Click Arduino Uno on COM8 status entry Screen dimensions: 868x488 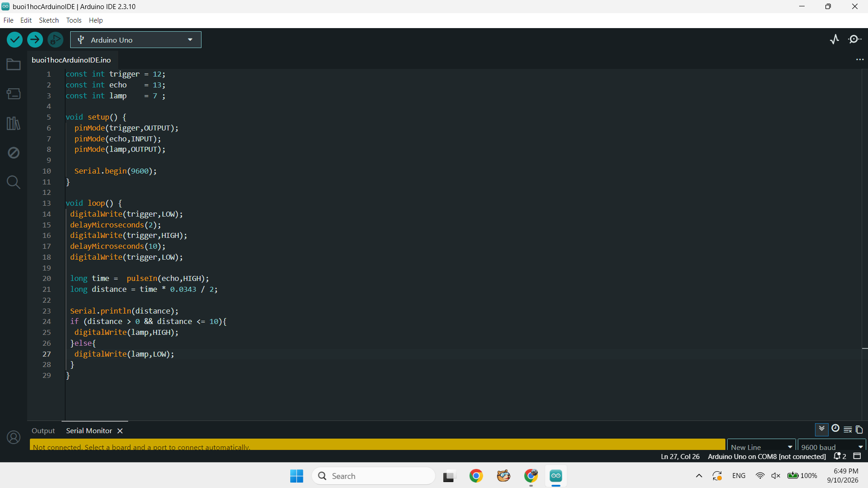click(767, 457)
